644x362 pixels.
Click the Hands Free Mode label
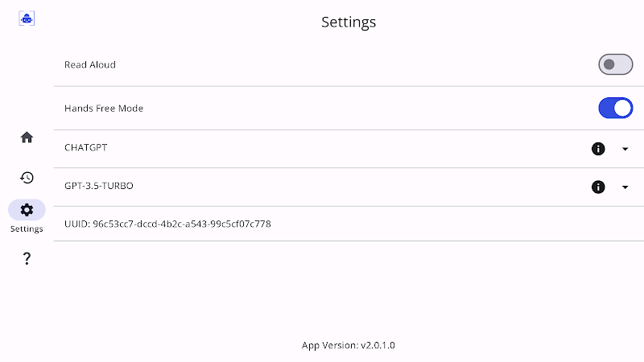point(104,109)
